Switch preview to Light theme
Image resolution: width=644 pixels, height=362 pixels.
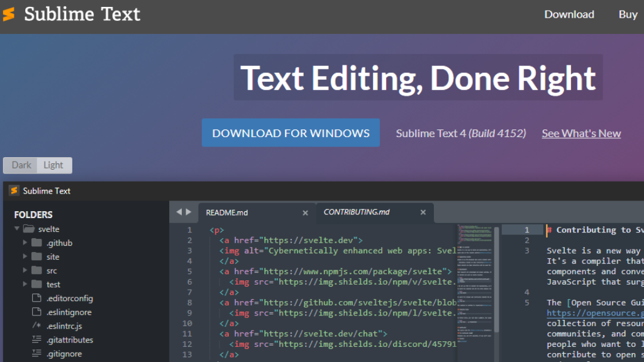click(x=53, y=165)
